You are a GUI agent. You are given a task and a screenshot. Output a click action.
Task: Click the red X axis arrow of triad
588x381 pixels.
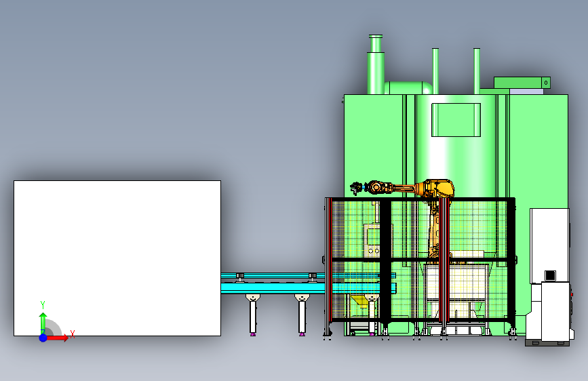58,338
